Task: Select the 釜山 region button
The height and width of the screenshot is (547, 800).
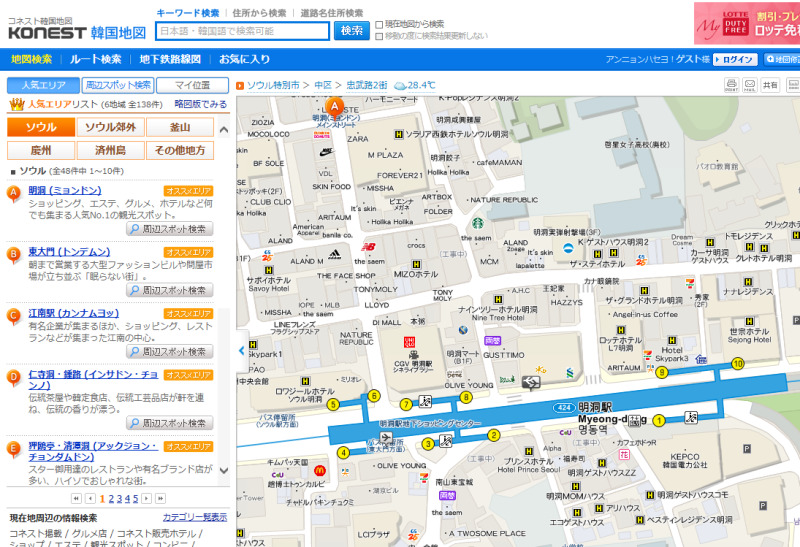Action: (x=180, y=127)
